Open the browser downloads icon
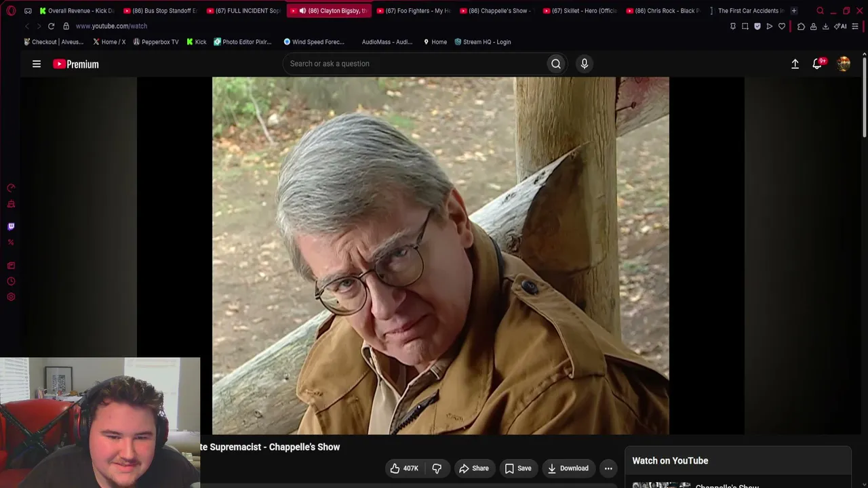The width and height of the screenshot is (868, 488). coord(825,26)
